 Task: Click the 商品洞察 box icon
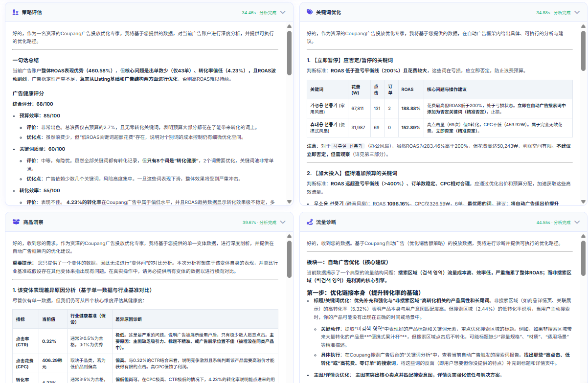(x=16, y=222)
